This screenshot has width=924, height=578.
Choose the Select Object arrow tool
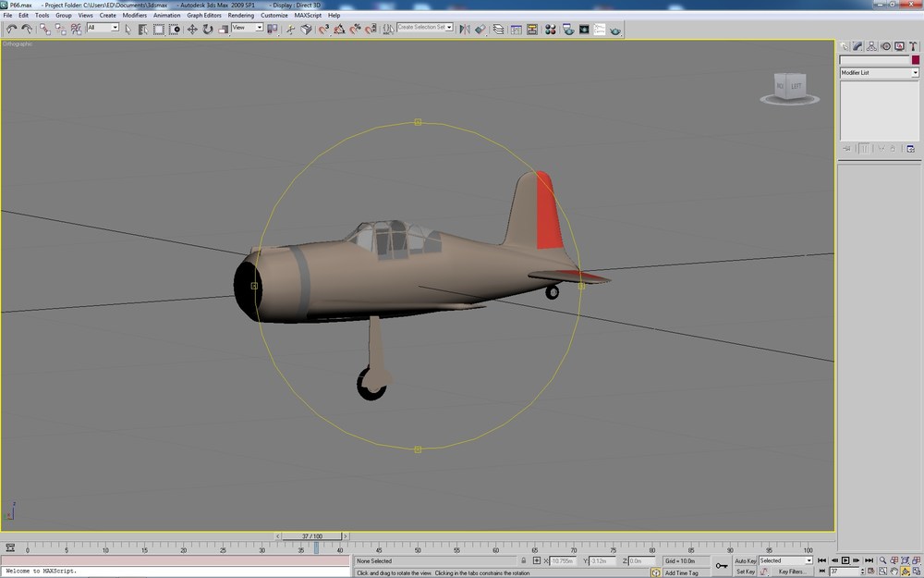point(128,29)
